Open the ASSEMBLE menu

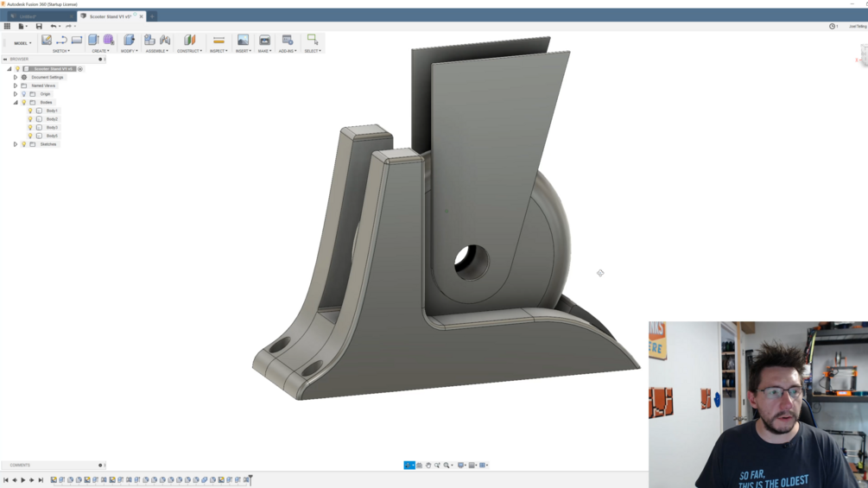(156, 51)
